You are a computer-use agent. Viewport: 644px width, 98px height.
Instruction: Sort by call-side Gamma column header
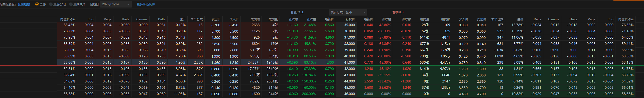click(142, 19)
